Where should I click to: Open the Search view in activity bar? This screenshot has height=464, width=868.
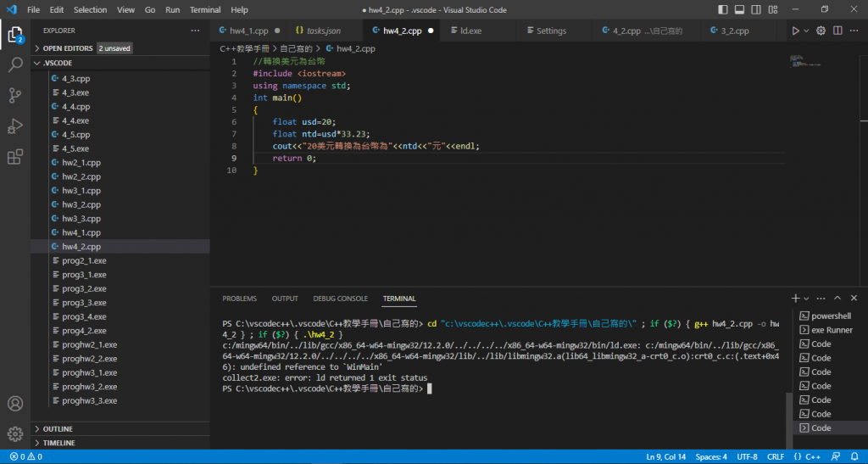pos(15,64)
